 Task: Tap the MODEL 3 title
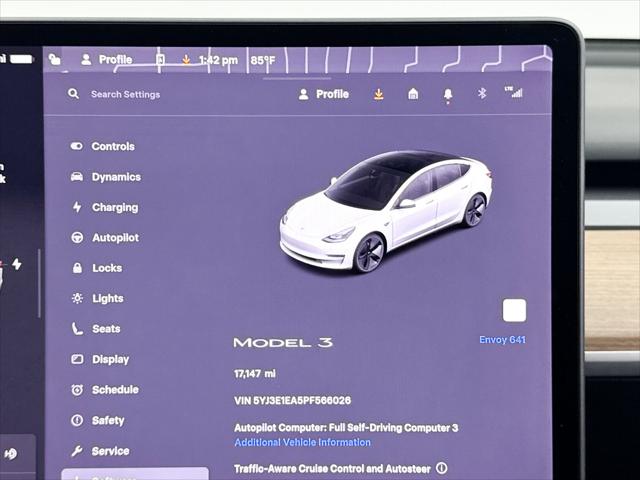pos(283,342)
